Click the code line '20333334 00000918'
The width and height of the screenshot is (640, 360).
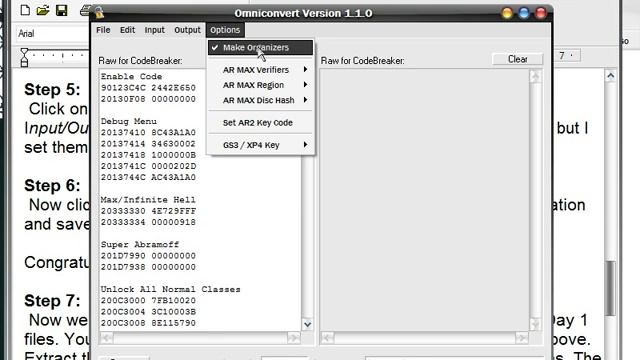(148, 222)
